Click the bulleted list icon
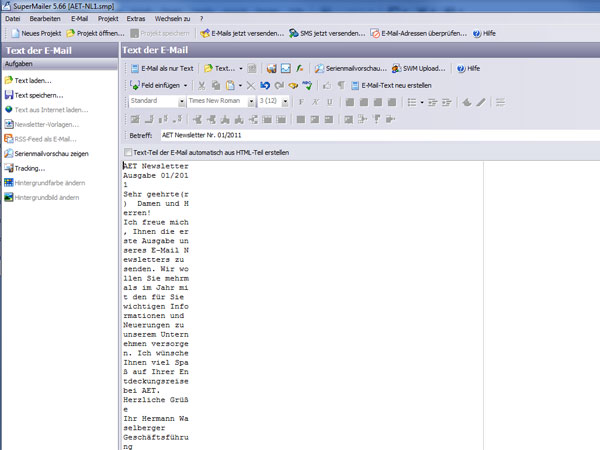 [x=412, y=102]
